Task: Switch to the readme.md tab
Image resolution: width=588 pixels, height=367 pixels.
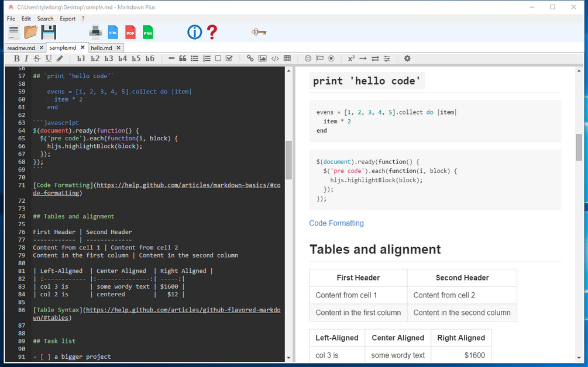Action: point(21,48)
